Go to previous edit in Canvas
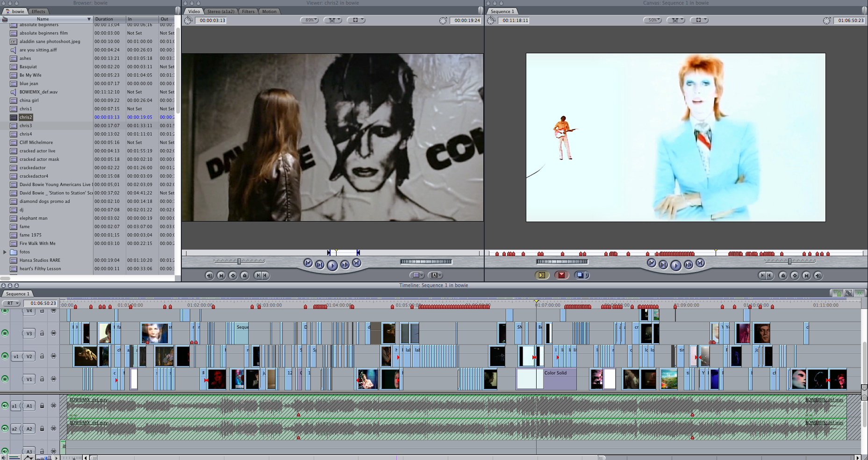The height and width of the screenshot is (460, 868). click(x=652, y=263)
